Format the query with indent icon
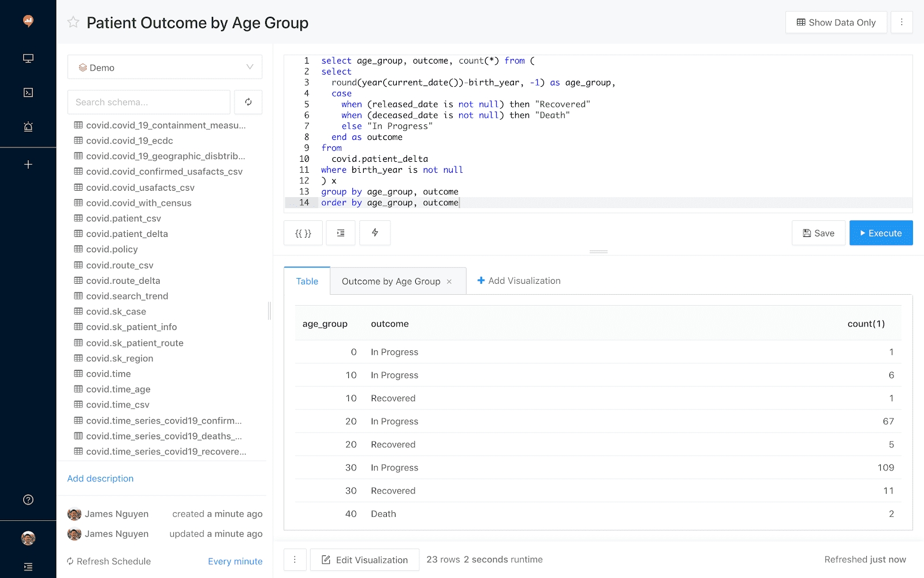 pos(341,233)
